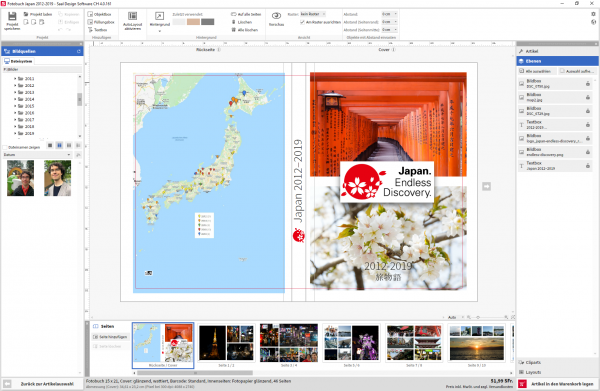This screenshot has height=391, width=600.
Task: Toggle the Am Raster ausrichten checkbox
Action: [302, 22]
